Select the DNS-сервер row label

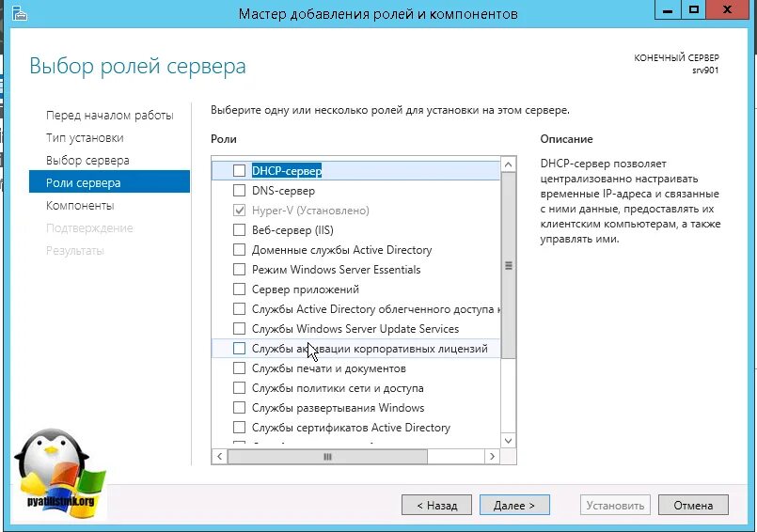tap(283, 190)
